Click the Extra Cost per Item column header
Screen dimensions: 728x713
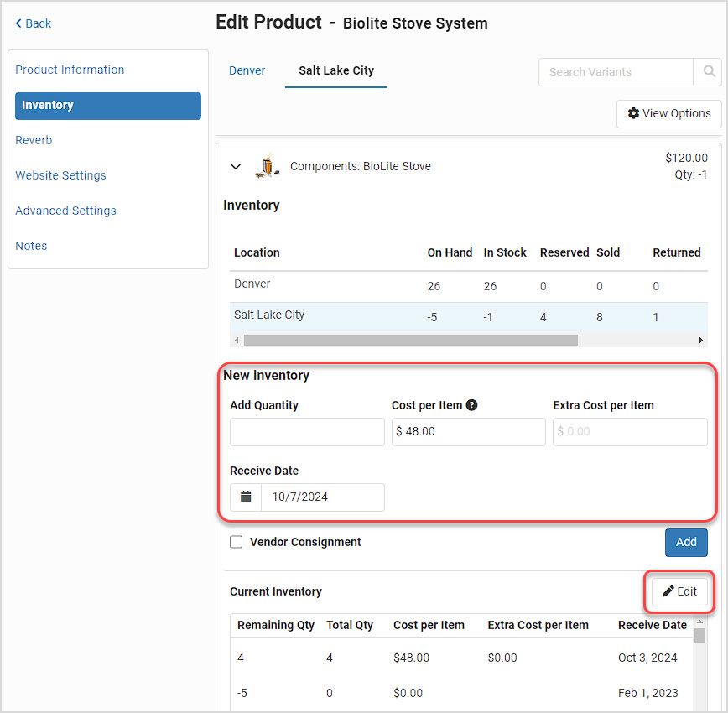pyautogui.click(x=538, y=625)
